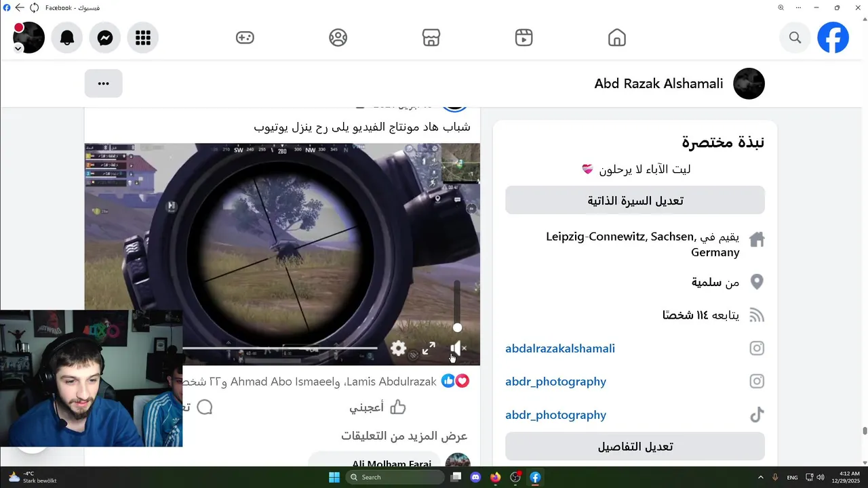This screenshot has width=868, height=488.
Task: Click the Facebook icon in the taskbar
Action: pyautogui.click(x=535, y=477)
